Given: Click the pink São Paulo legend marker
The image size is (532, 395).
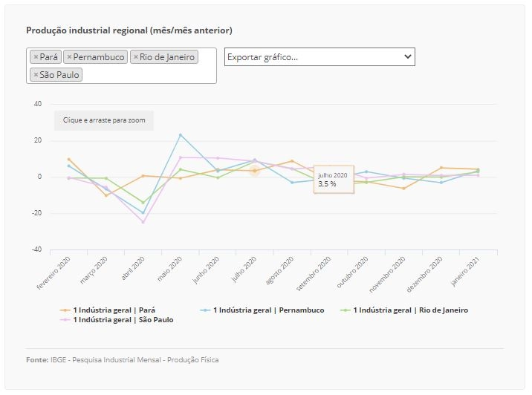Looking at the screenshot, I should pyautogui.click(x=65, y=320).
